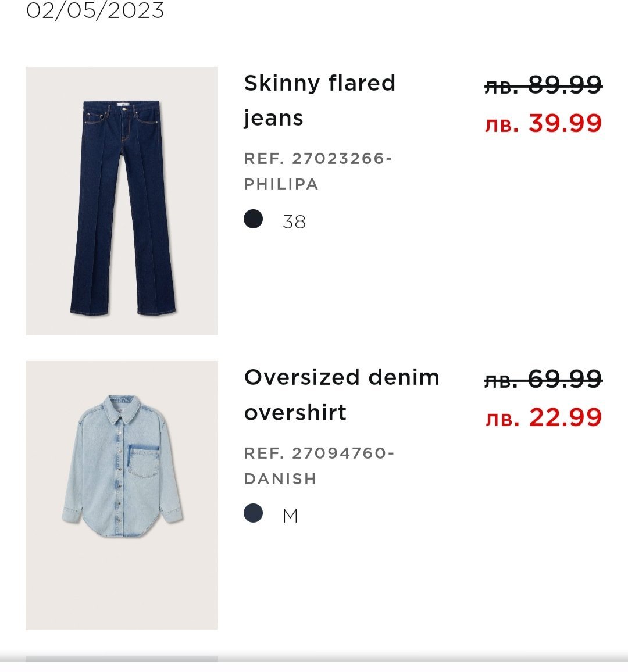Open the partially visible third item thumbnail
Viewport: 628px width, 672px height.
coord(122,659)
